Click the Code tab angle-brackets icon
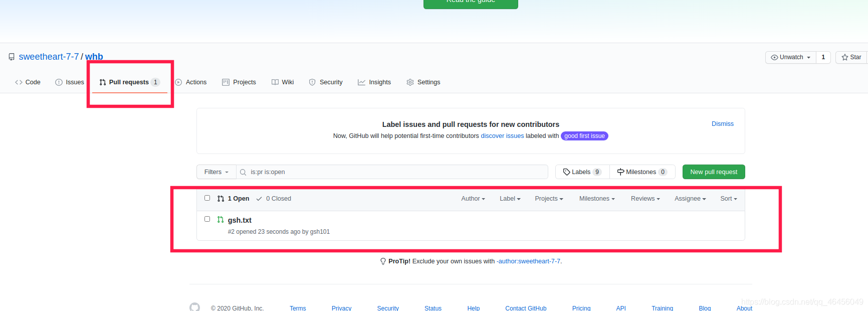 [19, 82]
